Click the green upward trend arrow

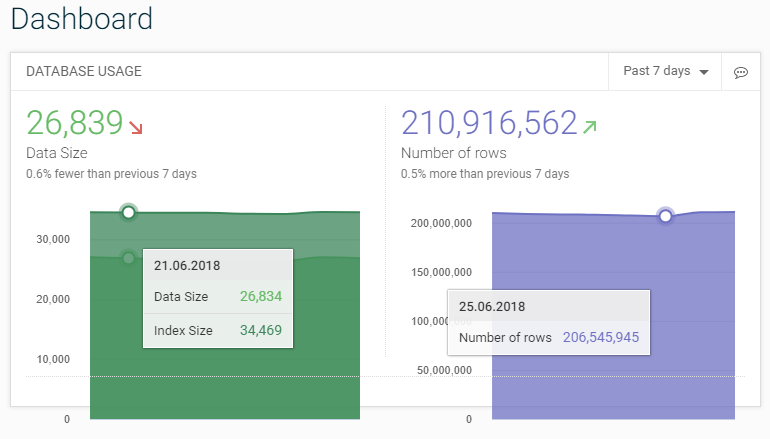590,127
